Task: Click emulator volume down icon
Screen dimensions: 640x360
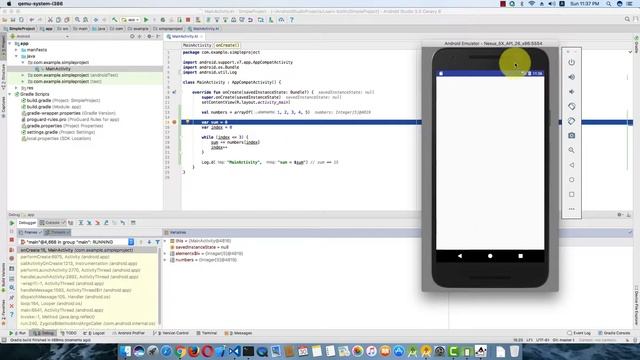Action: (571, 91)
